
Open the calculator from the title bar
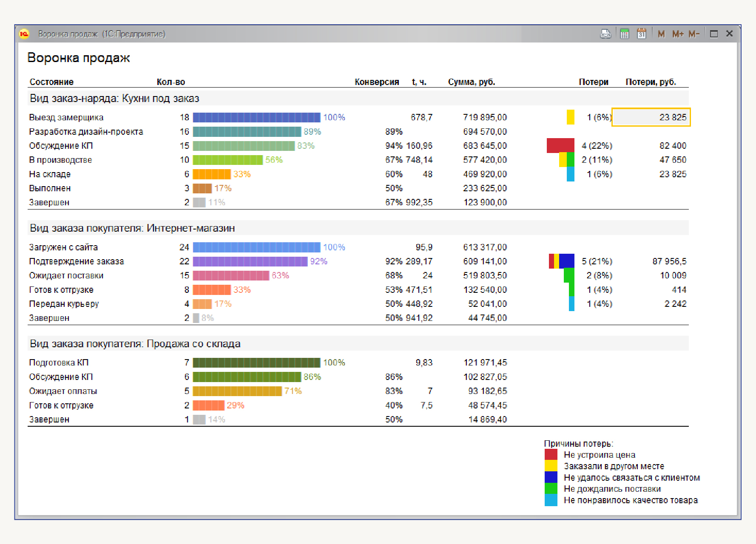(x=624, y=34)
